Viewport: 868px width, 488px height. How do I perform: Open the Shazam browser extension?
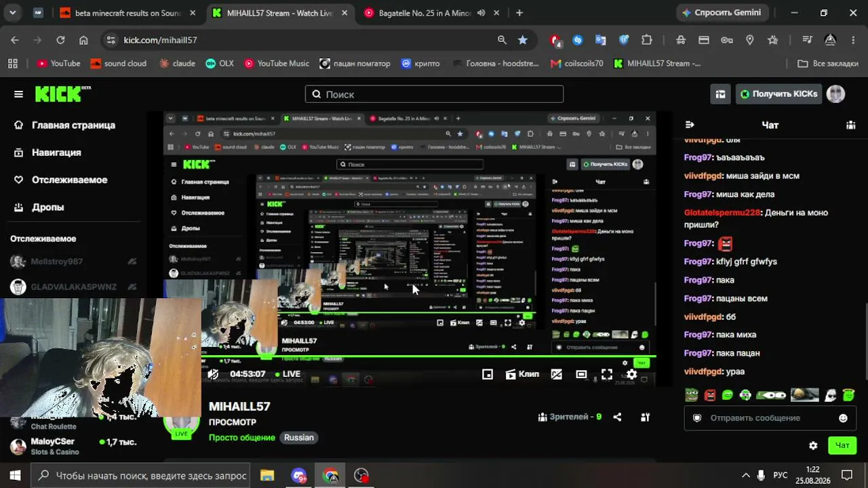[x=578, y=40]
